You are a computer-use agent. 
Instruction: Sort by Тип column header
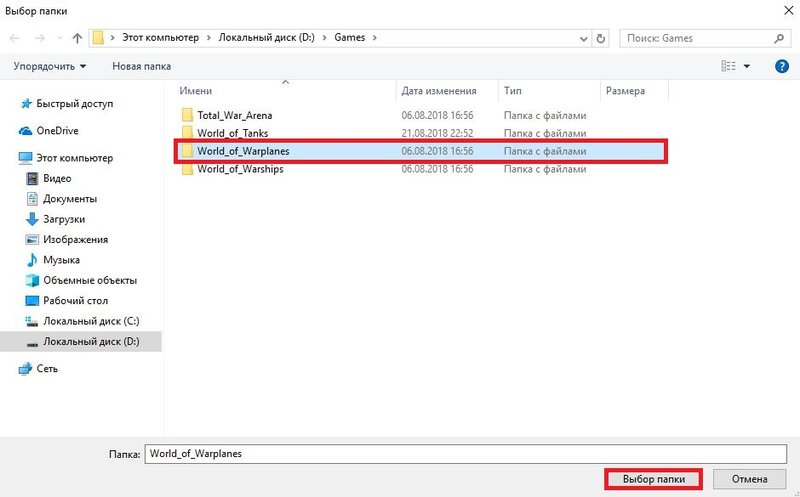click(513, 91)
